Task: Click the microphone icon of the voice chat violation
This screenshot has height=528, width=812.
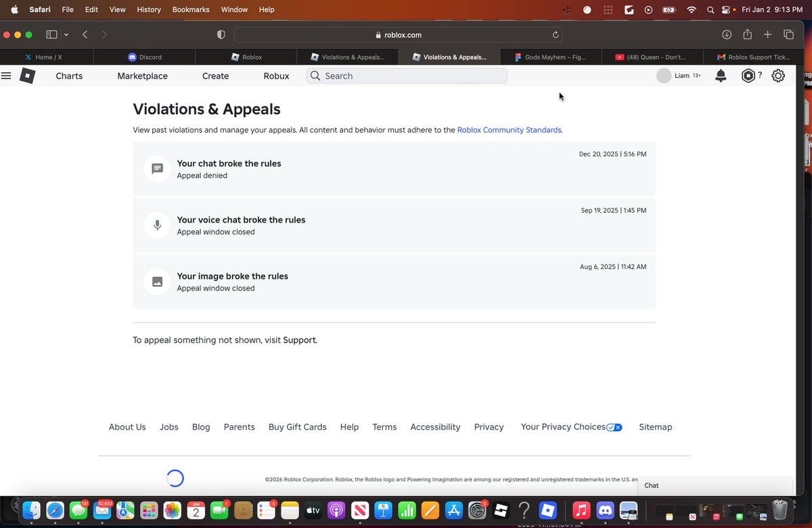Action: click(157, 225)
